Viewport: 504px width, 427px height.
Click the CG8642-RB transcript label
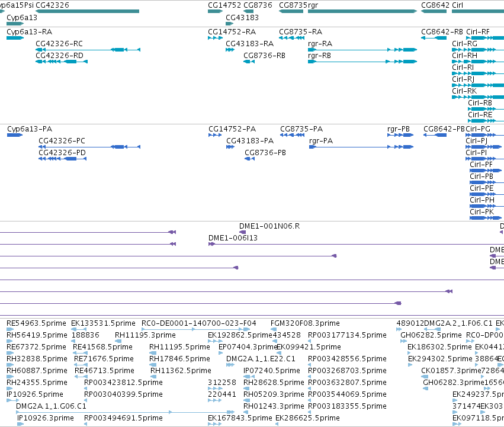point(442,32)
